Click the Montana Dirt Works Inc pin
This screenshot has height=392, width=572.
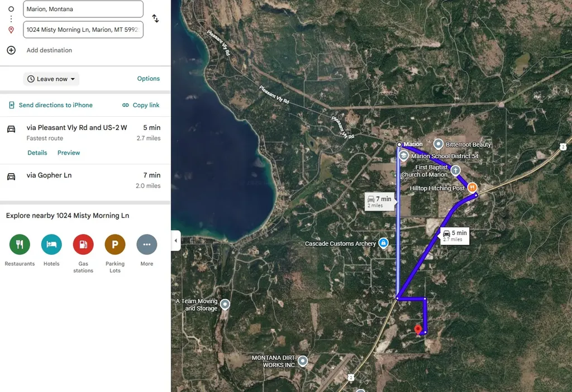[303, 361]
